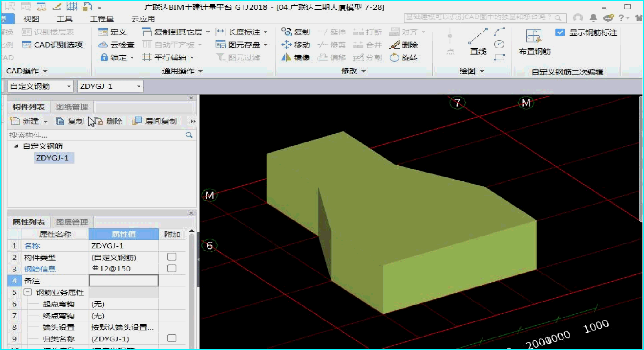Click the help search box at top
This screenshot has width=644, height=350.
pos(485,18)
